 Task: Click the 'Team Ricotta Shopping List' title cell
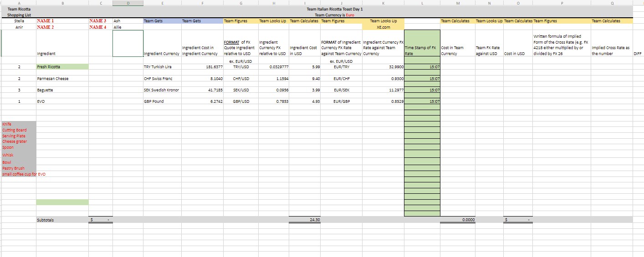coord(19,12)
